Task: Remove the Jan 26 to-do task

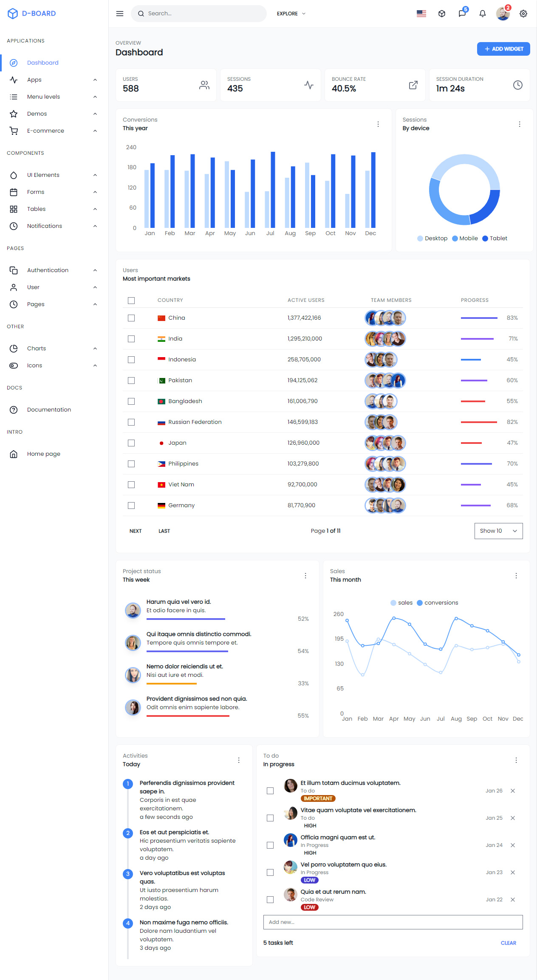Action: point(513,791)
